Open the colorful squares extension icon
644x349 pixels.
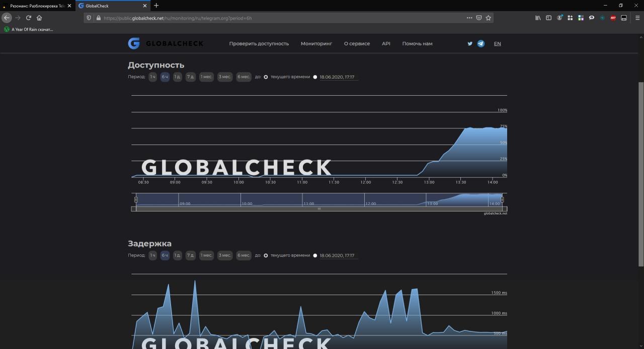[581, 18]
